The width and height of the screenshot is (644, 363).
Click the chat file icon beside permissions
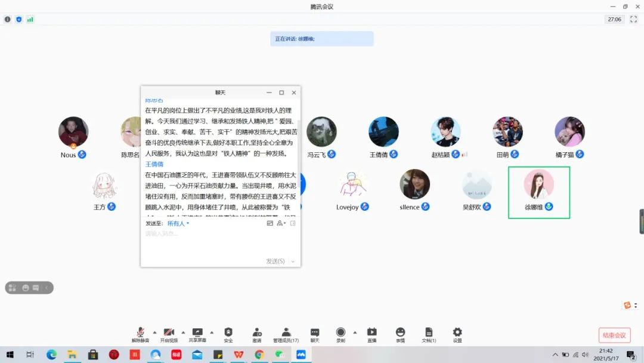(x=293, y=223)
